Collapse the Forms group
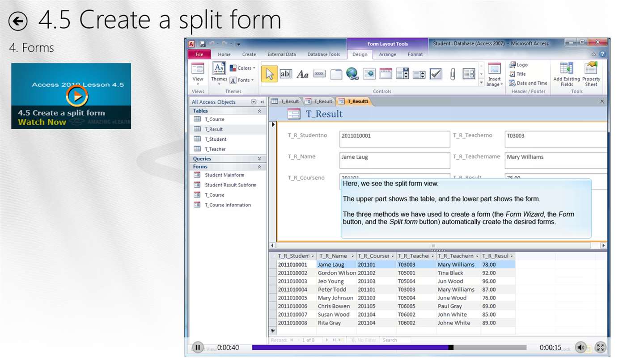This screenshot has width=644, height=362. click(x=259, y=167)
